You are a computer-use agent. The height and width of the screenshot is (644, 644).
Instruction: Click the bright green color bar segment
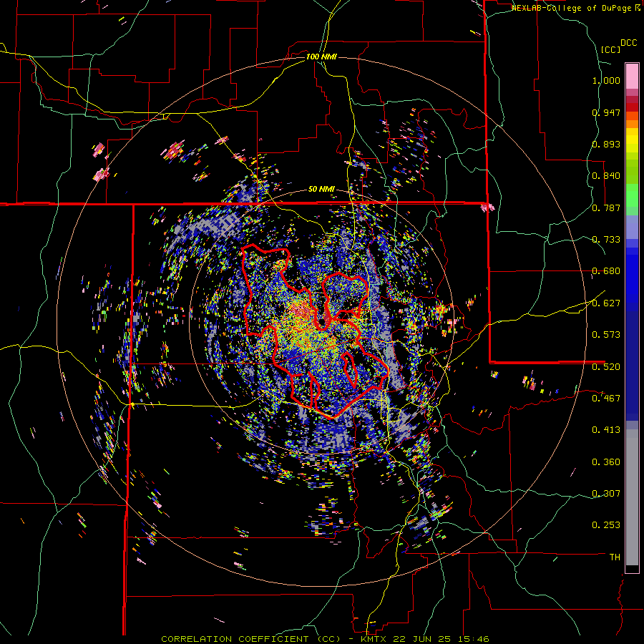(x=632, y=195)
